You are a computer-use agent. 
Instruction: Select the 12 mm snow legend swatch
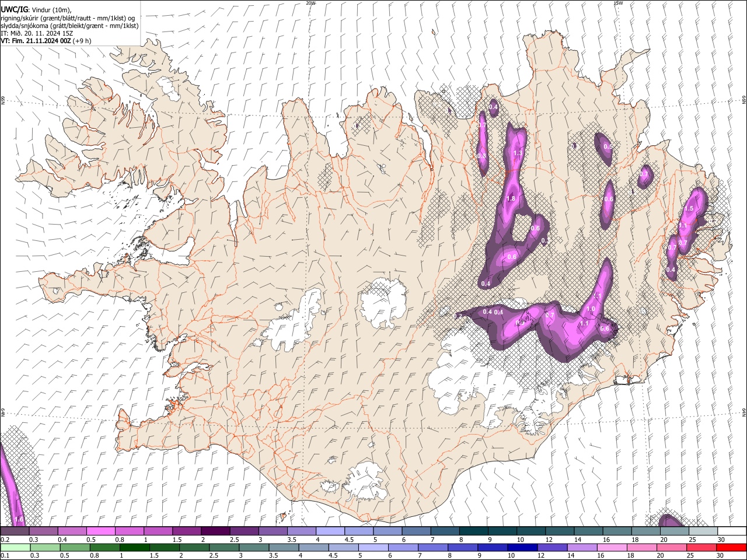tap(560, 531)
